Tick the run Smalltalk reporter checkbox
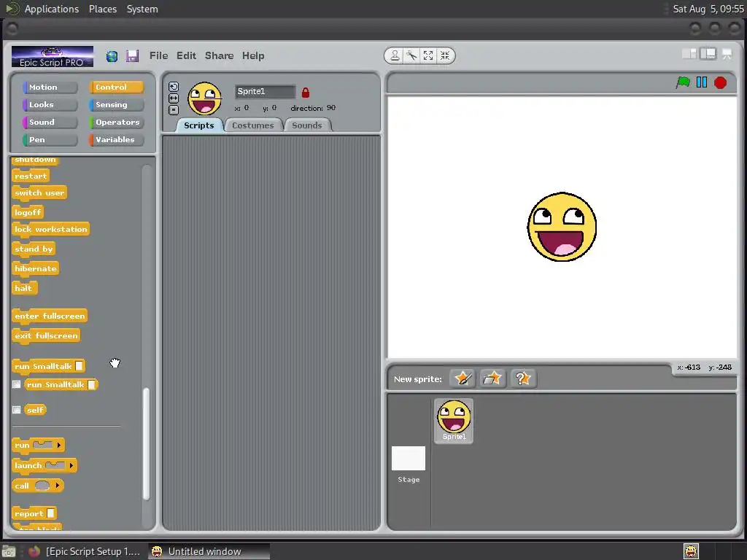 (16, 384)
